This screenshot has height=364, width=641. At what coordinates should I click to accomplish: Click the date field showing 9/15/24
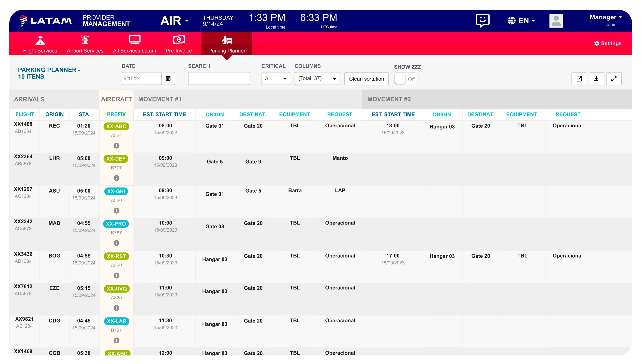[x=141, y=79]
